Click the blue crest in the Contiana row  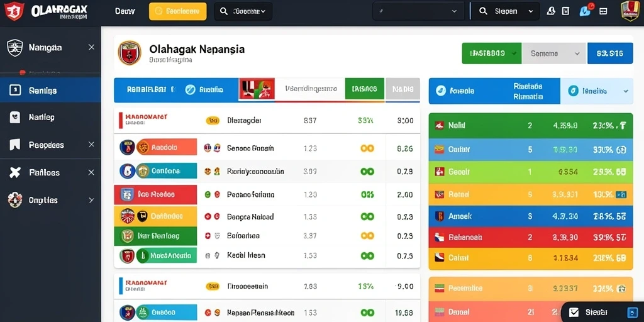(127, 171)
